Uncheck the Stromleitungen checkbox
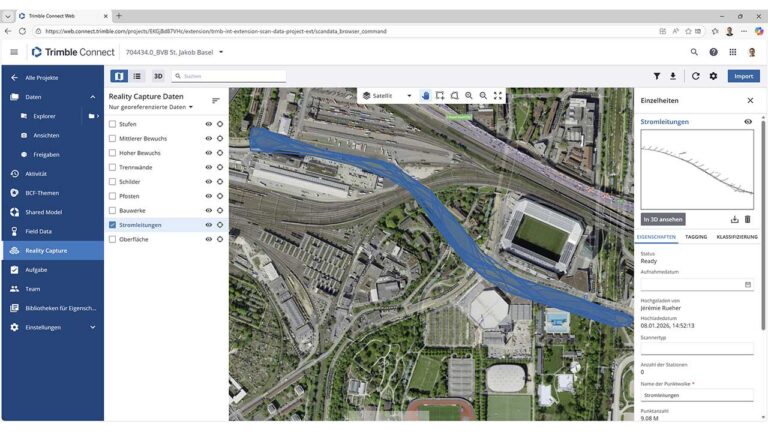768x432 pixels. (x=112, y=225)
